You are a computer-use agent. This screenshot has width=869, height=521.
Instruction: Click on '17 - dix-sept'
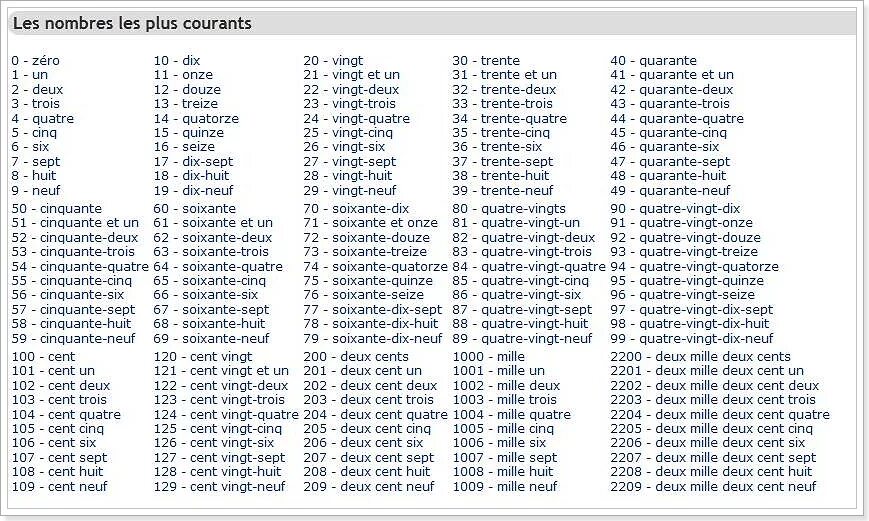(x=193, y=161)
